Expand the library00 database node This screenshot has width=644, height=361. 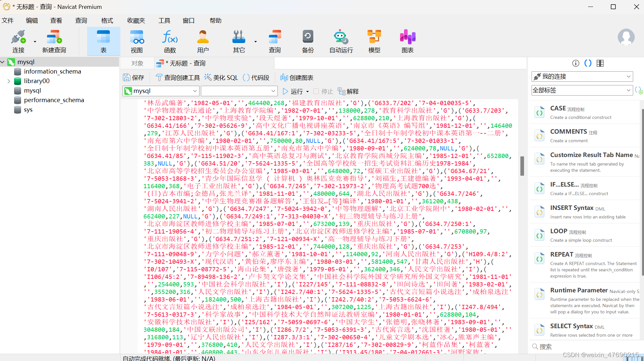9,81
